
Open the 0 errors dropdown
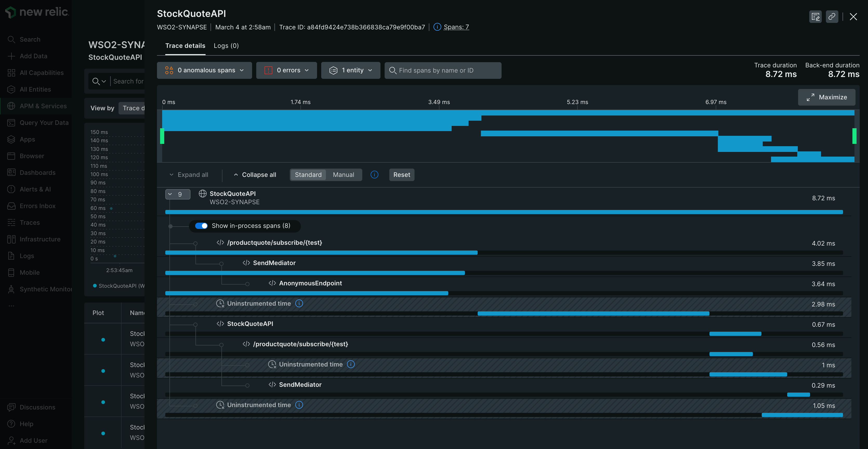pyautogui.click(x=286, y=70)
